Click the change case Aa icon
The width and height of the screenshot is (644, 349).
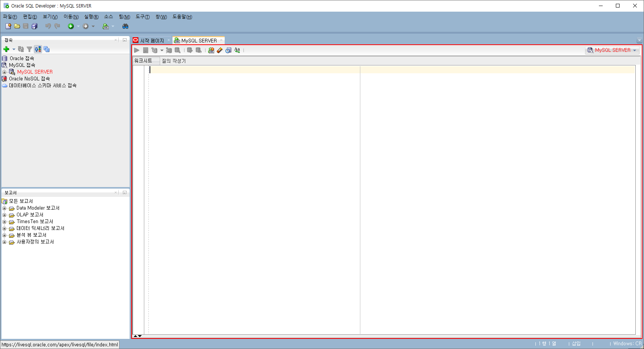tap(237, 50)
